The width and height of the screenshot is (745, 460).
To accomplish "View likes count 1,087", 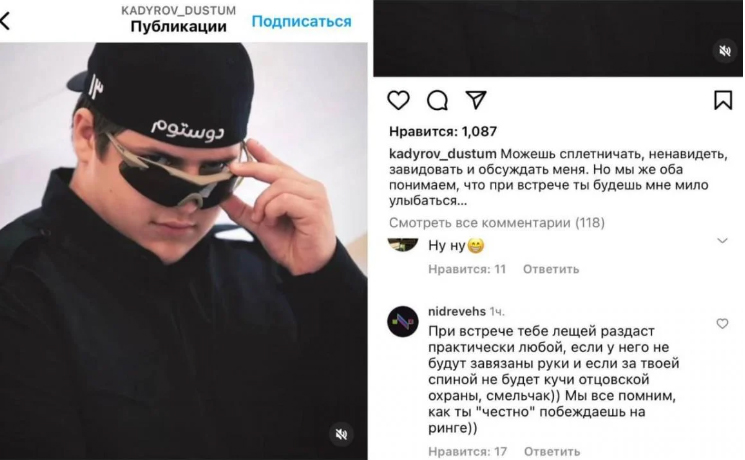I will (x=443, y=131).
